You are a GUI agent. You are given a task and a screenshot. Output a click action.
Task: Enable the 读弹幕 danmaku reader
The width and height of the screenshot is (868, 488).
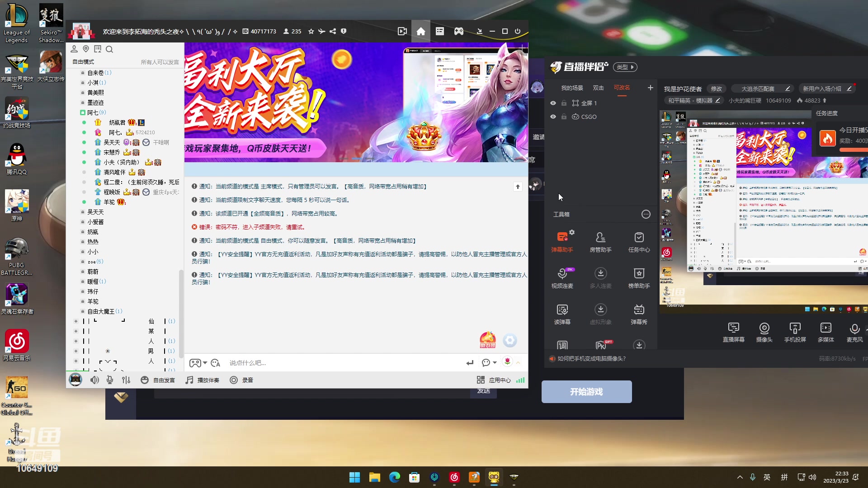[x=562, y=314]
